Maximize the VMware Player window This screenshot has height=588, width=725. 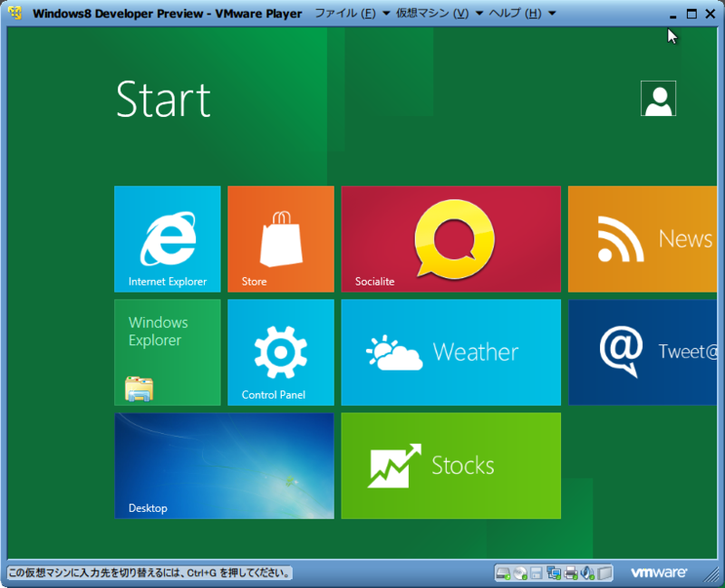(691, 14)
